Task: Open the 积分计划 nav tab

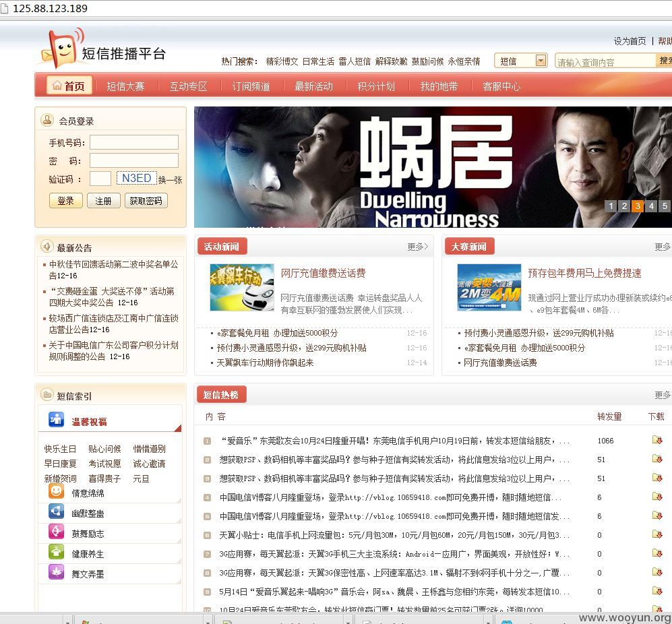Action: [376, 86]
